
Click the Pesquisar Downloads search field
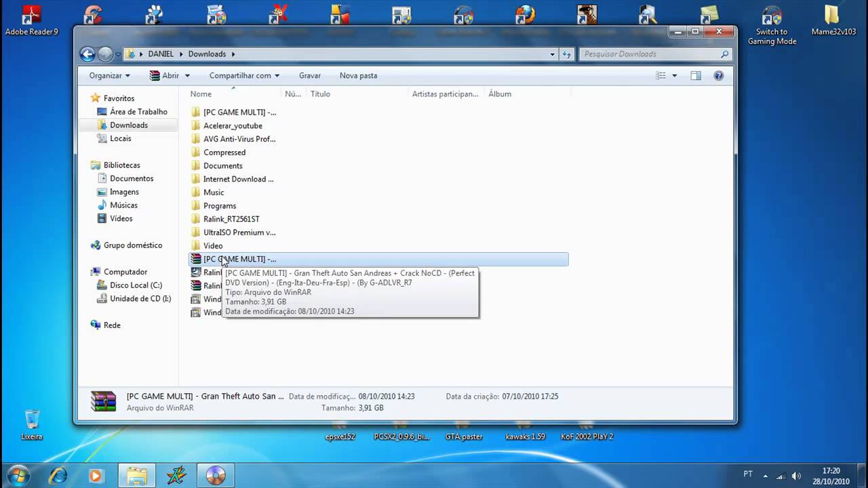[649, 54]
